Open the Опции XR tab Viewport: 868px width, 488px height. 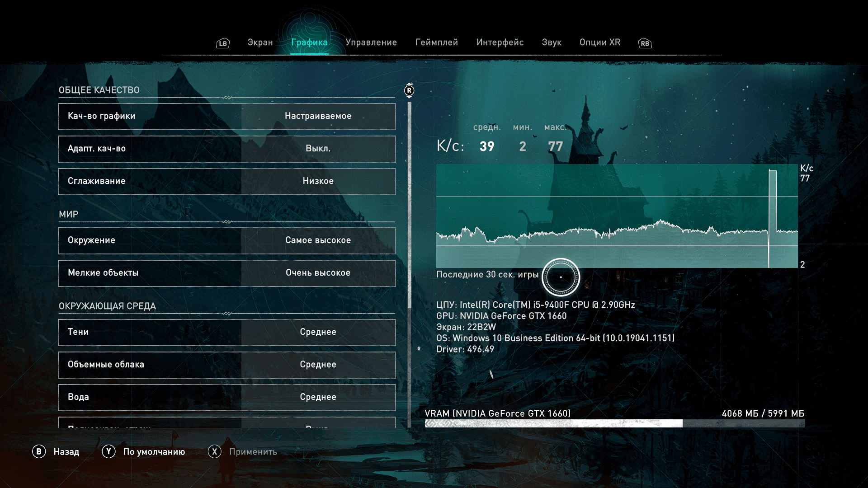[600, 42]
